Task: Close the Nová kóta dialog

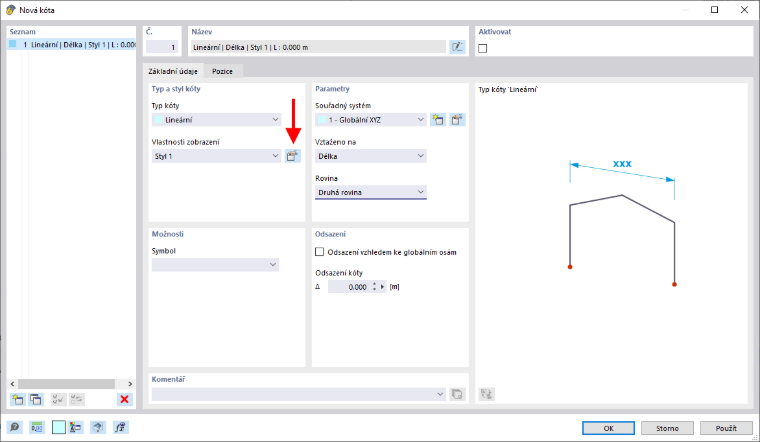Action: 744,10
